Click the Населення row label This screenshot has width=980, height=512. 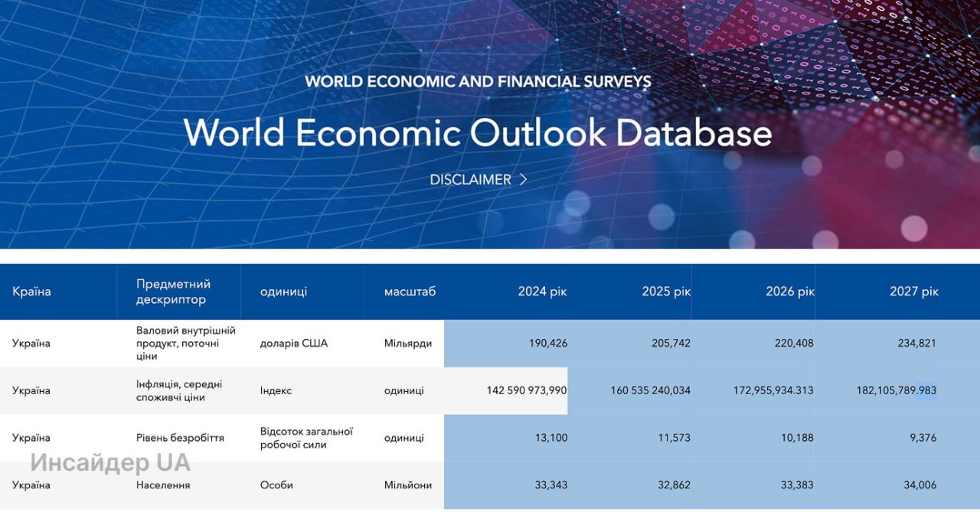click(163, 485)
